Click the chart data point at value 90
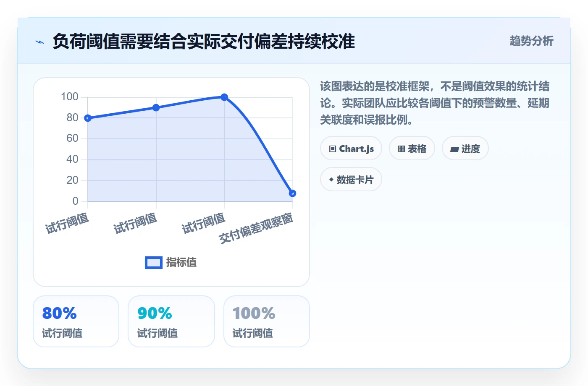Image resolution: width=588 pixels, height=386 pixels. (x=156, y=108)
